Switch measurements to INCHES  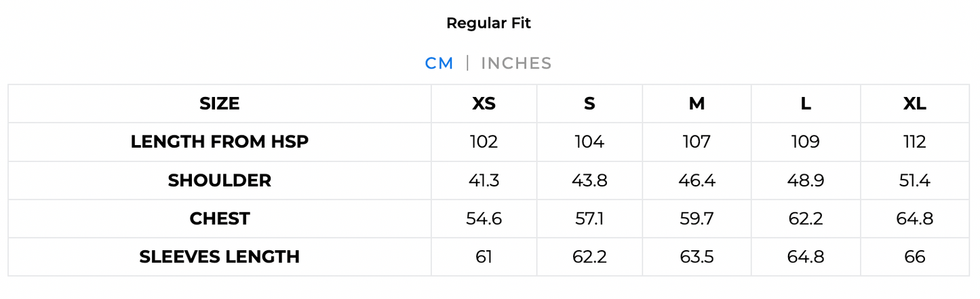(516, 64)
